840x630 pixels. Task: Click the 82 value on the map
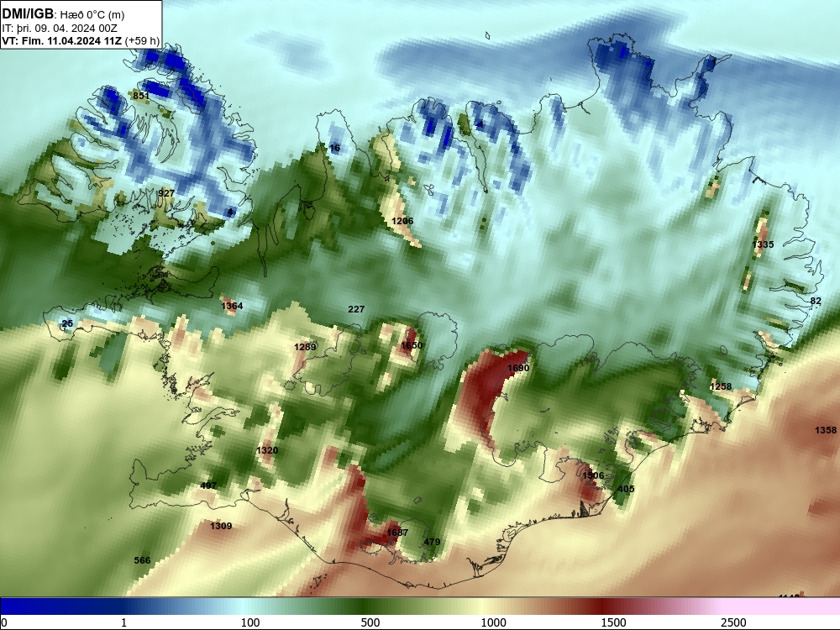tap(816, 301)
